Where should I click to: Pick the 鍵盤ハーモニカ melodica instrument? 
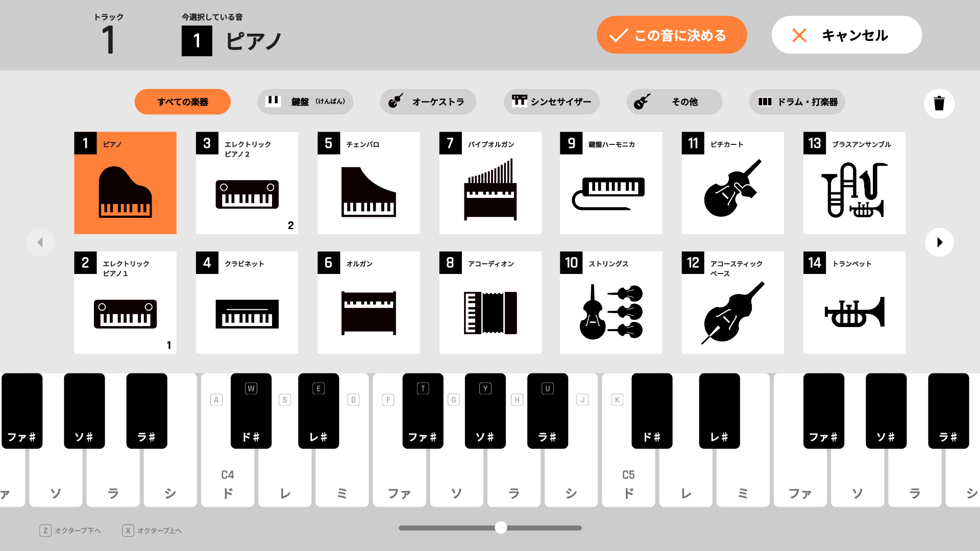[611, 183]
